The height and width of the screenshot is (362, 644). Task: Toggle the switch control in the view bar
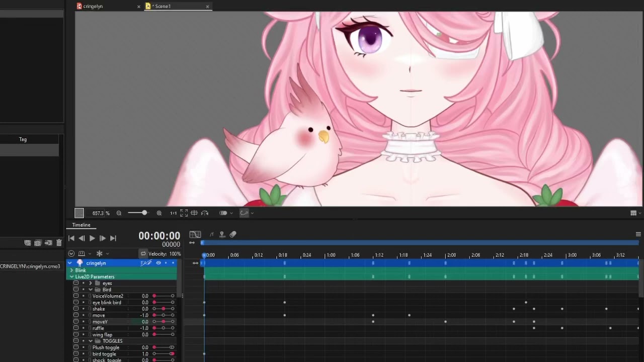point(223,213)
